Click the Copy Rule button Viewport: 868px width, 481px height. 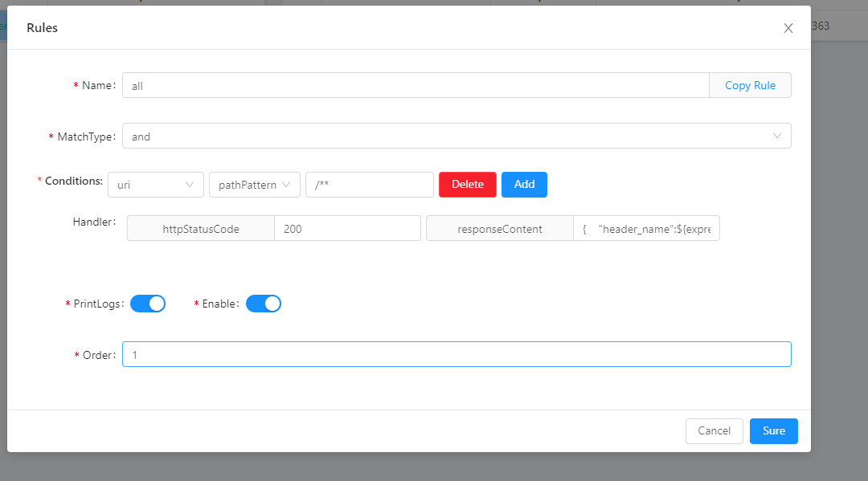click(x=750, y=85)
